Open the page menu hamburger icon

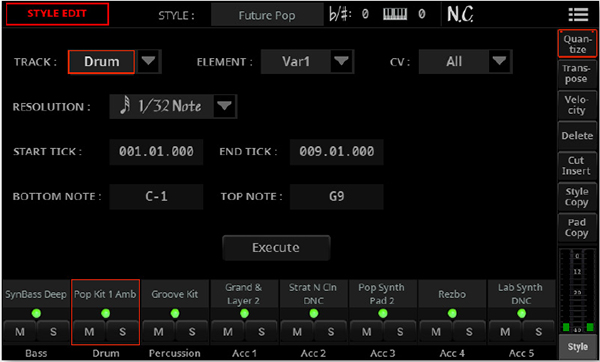[x=578, y=15]
